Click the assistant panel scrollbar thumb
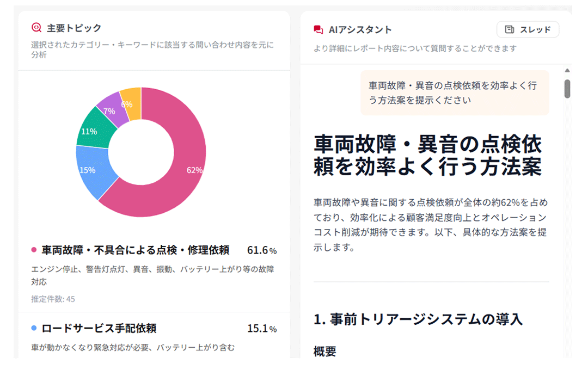This screenshot has height=376, width=588. click(567, 89)
